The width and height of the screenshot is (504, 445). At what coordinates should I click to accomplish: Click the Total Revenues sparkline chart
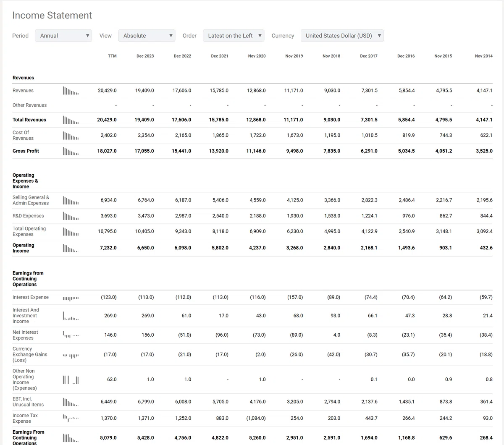(x=71, y=120)
